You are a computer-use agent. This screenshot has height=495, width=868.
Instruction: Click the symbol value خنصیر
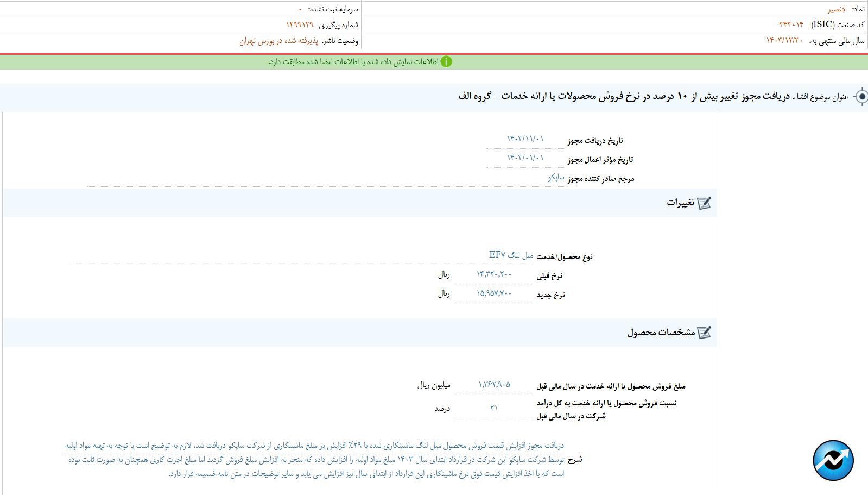[x=837, y=9]
